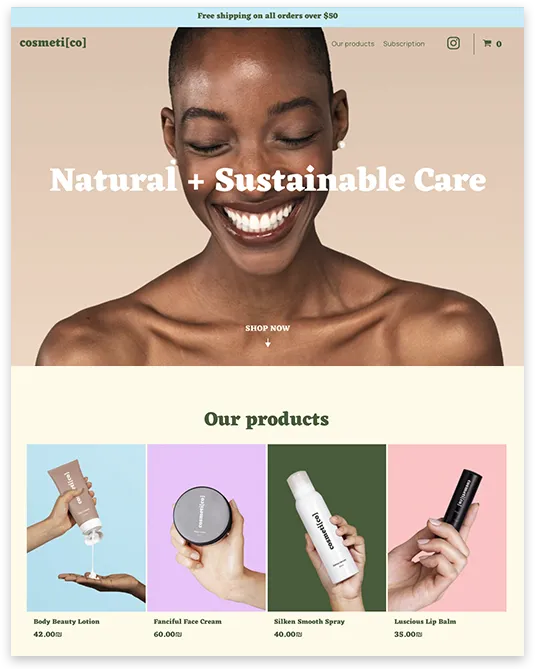Click the cart item count number
The height and width of the screenshot is (669, 535).
pos(499,44)
